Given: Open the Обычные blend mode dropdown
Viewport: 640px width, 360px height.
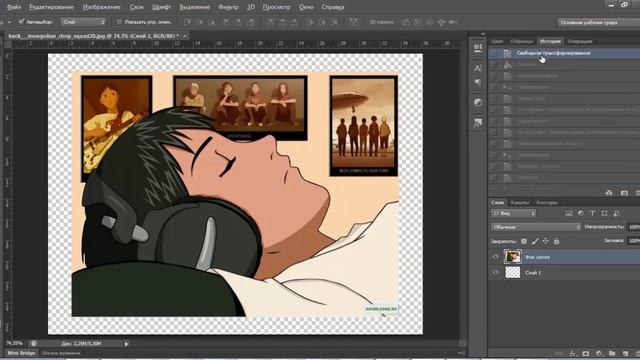Looking at the screenshot, I should [x=536, y=227].
